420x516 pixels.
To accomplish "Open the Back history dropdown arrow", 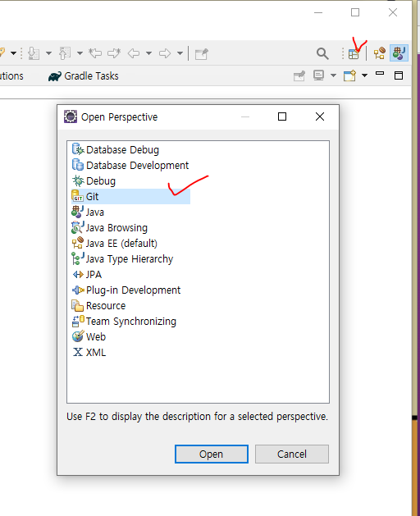I will [148, 53].
